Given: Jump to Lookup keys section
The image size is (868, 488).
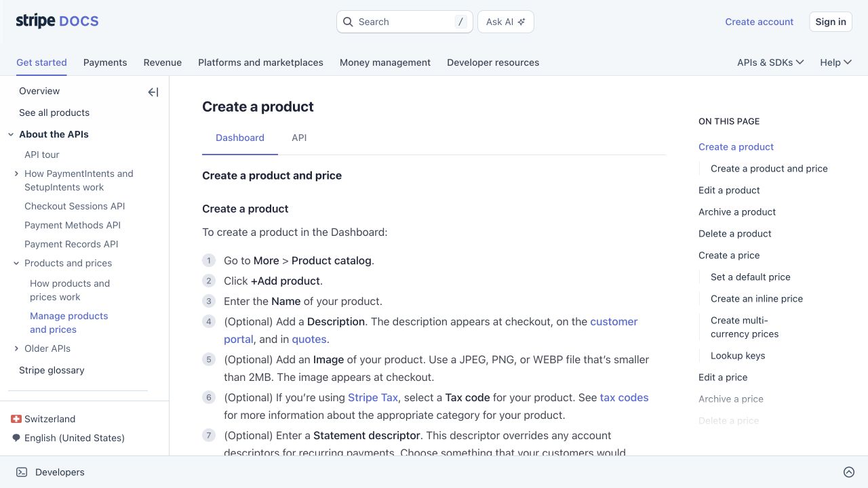Looking at the screenshot, I should coord(738,355).
